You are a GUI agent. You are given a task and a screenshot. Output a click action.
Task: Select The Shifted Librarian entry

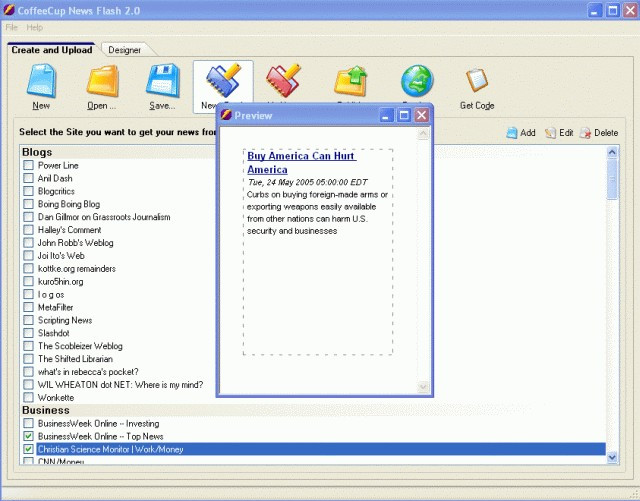click(x=75, y=359)
